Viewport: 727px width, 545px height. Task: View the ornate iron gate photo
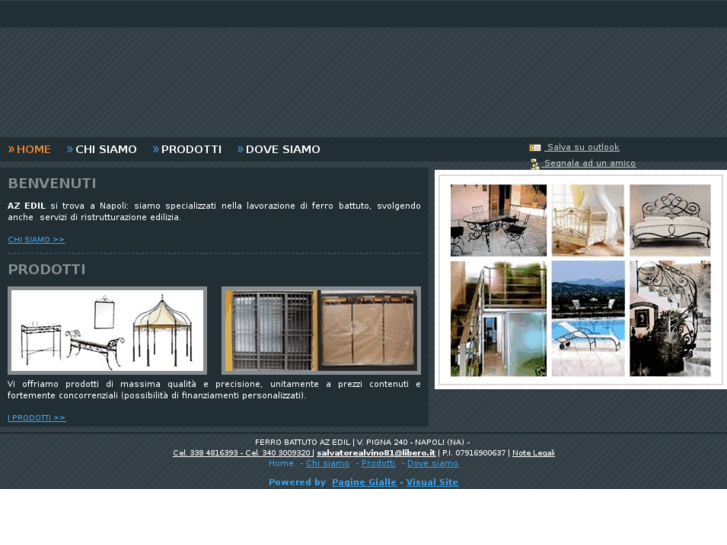point(670,319)
